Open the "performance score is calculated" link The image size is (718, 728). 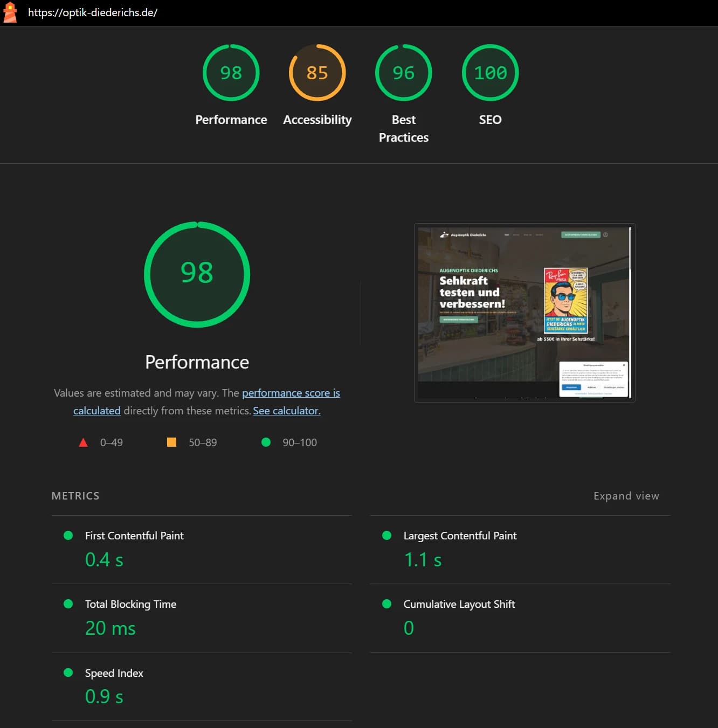pos(291,393)
